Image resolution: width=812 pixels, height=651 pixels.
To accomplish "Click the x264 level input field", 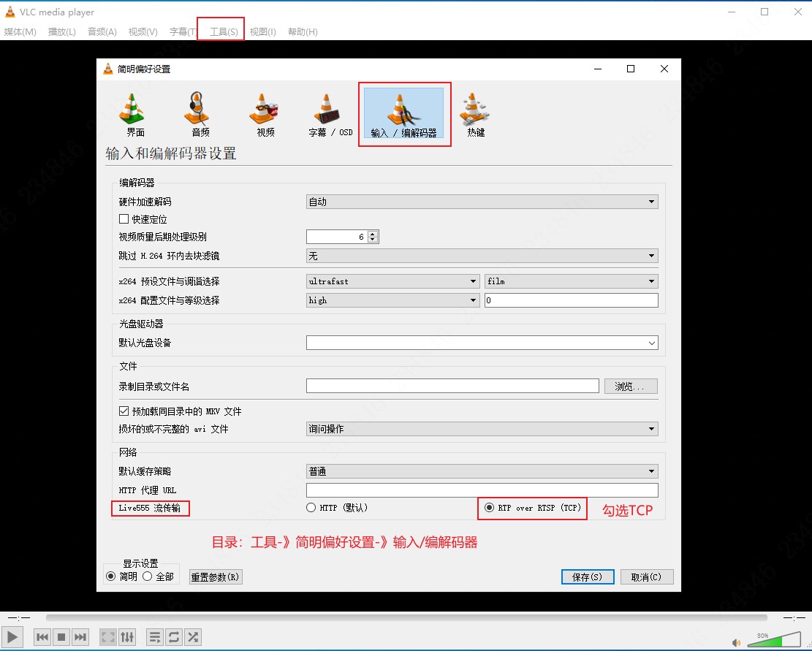I will tap(572, 300).
